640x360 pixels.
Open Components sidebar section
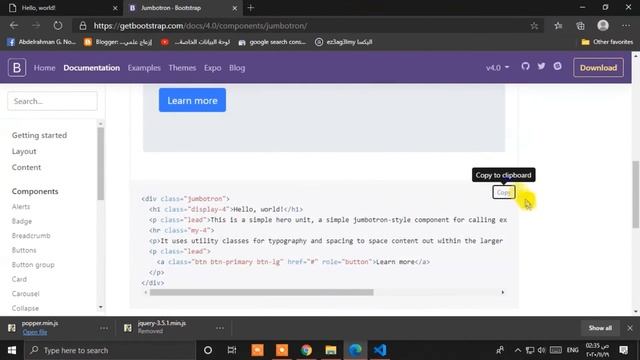pyautogui.click(x=35, y=191)
